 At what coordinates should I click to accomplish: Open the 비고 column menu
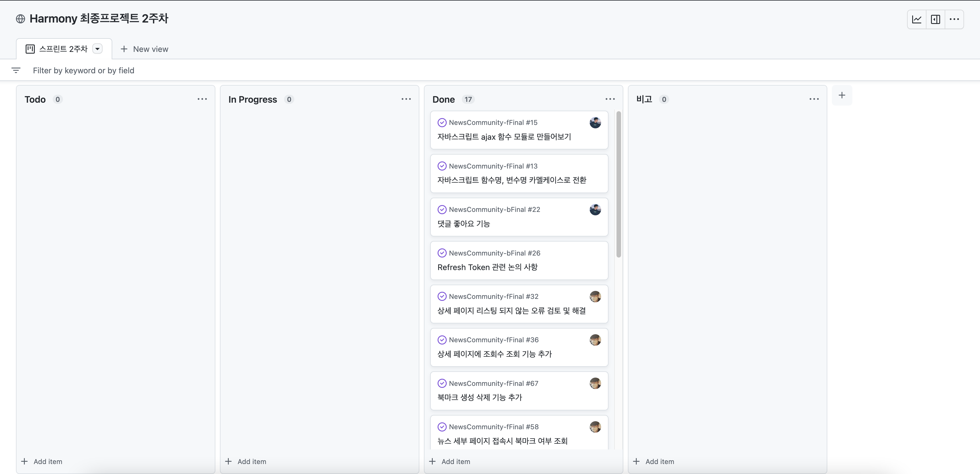[x=814, y=99]
